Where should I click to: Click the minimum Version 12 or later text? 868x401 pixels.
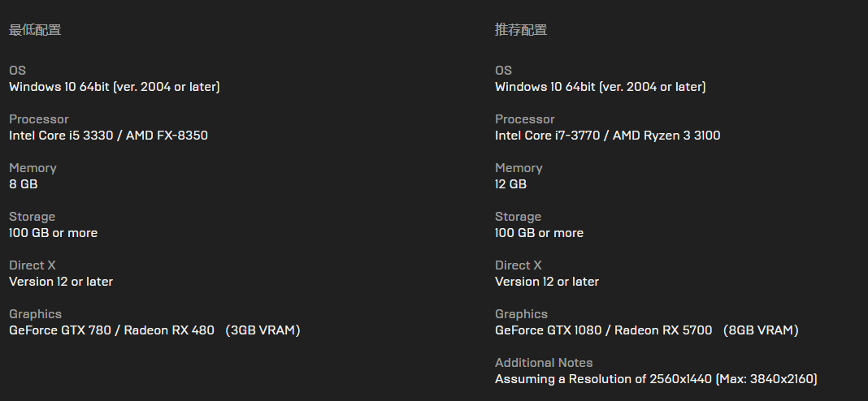61,282
